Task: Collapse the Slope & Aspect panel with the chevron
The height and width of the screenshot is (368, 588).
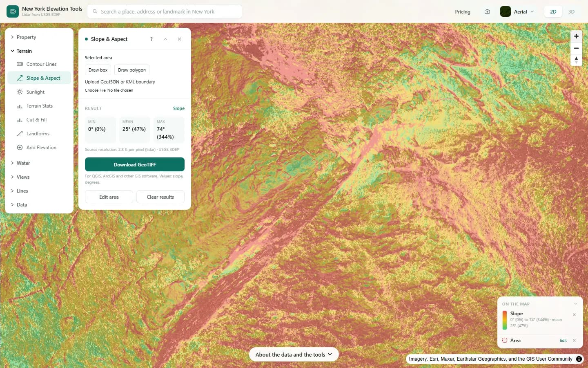Action: pyautogui.click(x=165, y=39)
